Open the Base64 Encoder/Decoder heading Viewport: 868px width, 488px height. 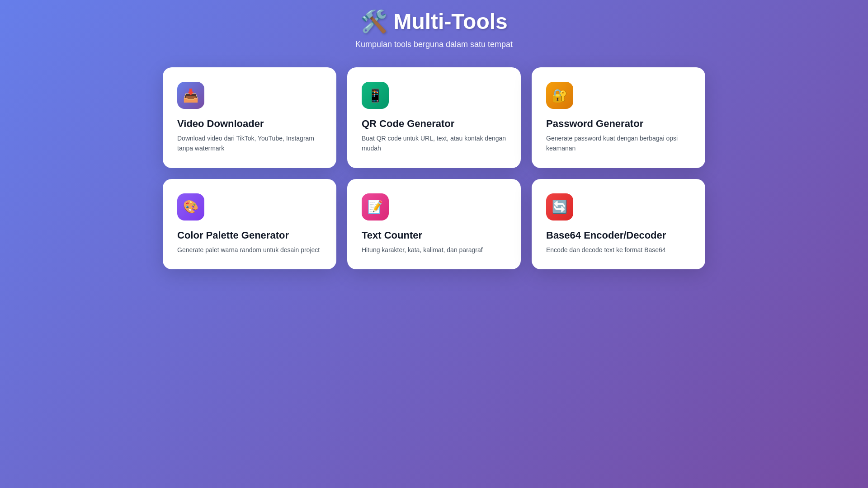coord(605,235)
